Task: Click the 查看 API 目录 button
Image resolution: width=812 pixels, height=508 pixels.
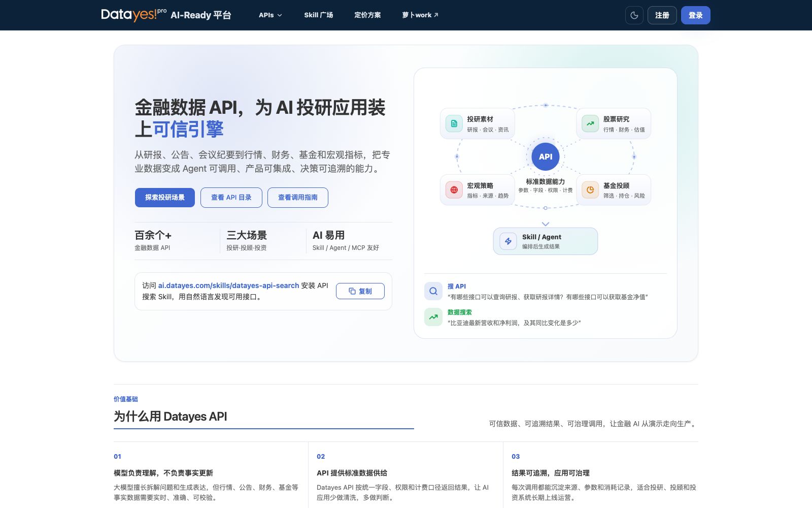Action: (231, 198)
